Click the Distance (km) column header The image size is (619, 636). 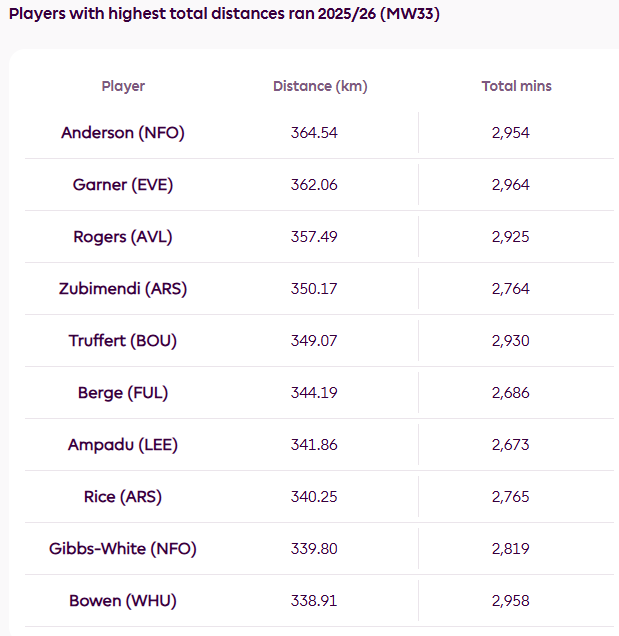(320, 86)
